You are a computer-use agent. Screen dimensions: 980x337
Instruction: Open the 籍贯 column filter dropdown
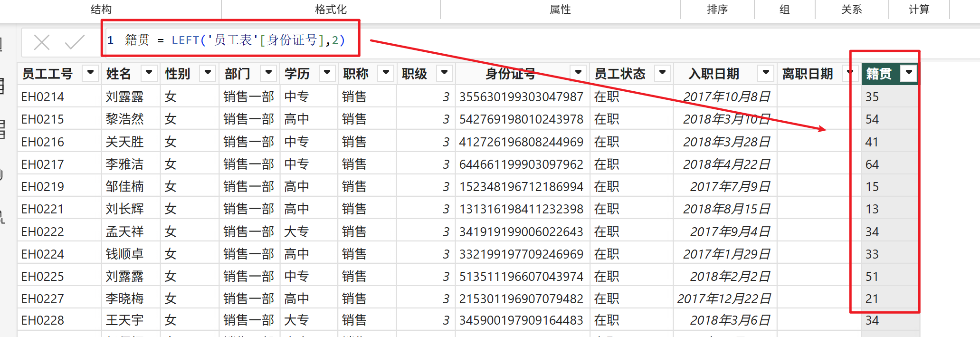909,73
